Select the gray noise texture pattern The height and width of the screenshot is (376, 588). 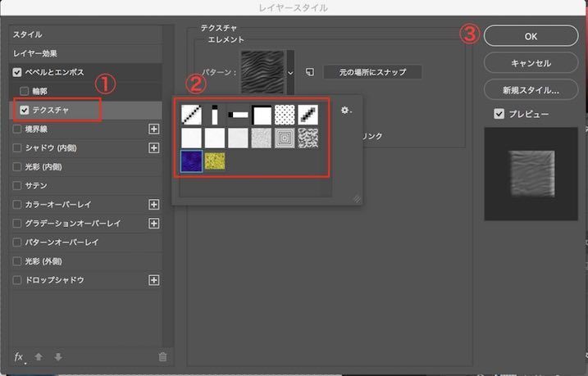(x=262, y=138)
